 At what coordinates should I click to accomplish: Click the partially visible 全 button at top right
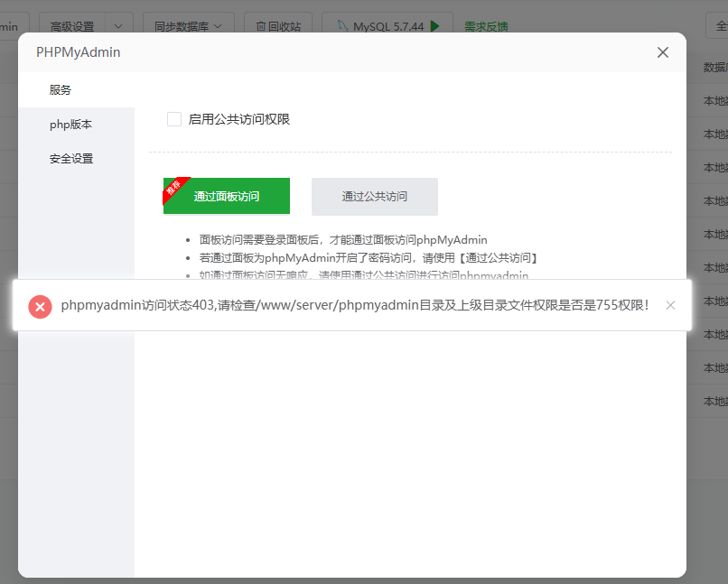(717, 26)
